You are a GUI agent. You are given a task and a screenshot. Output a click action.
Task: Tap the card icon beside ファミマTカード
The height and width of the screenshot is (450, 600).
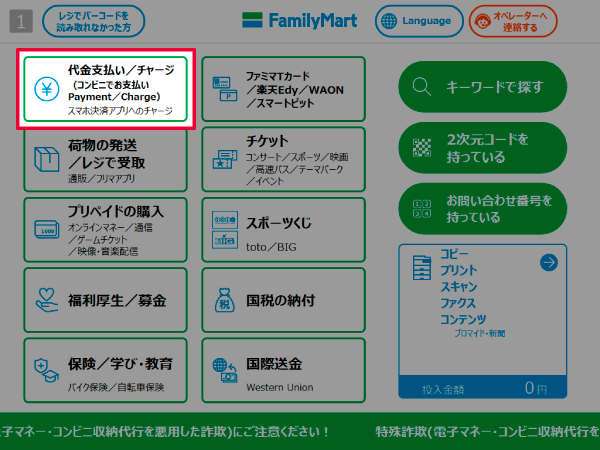pyautogui.click(x=225, y=89)
